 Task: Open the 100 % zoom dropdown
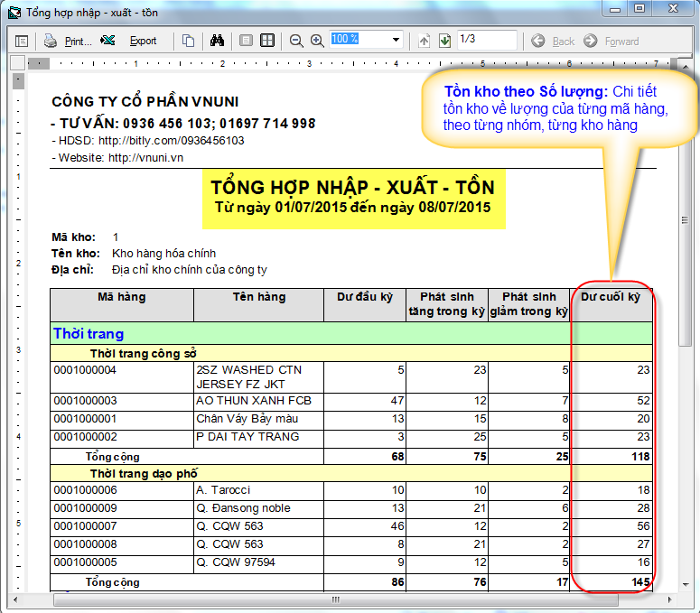[396, 41]
